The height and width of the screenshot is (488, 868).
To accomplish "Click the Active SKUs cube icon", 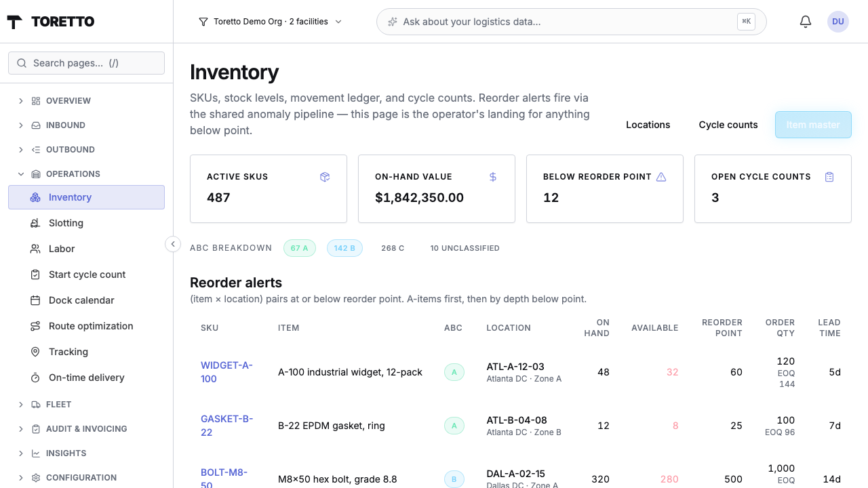I will click(325, 177).
